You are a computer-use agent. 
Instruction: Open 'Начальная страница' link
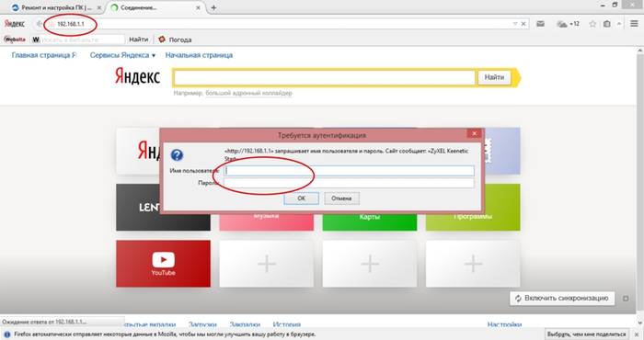[199, 55]
